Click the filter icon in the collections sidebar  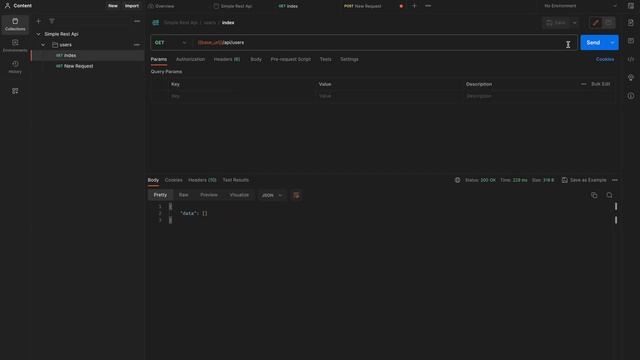[x=52, y=21]
